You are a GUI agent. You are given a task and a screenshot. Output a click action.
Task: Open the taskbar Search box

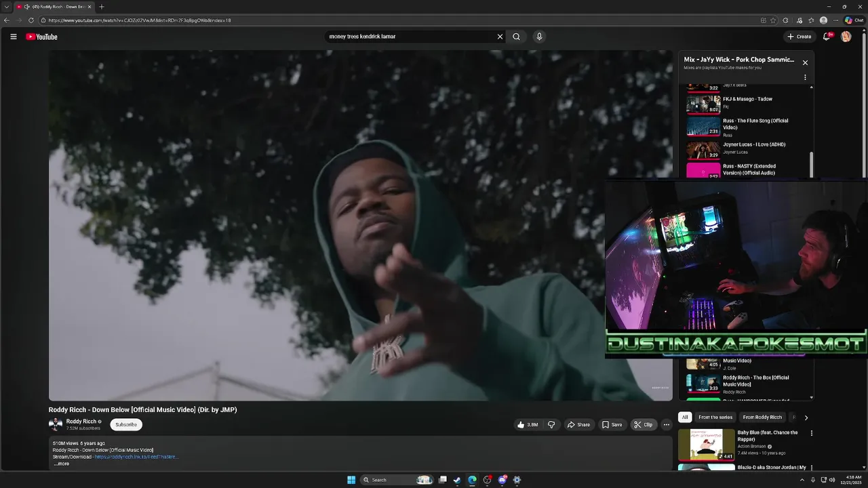(397, 480)
